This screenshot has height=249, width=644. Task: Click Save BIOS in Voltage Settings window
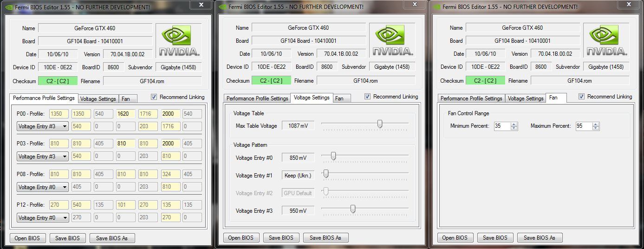pos(281,238)
